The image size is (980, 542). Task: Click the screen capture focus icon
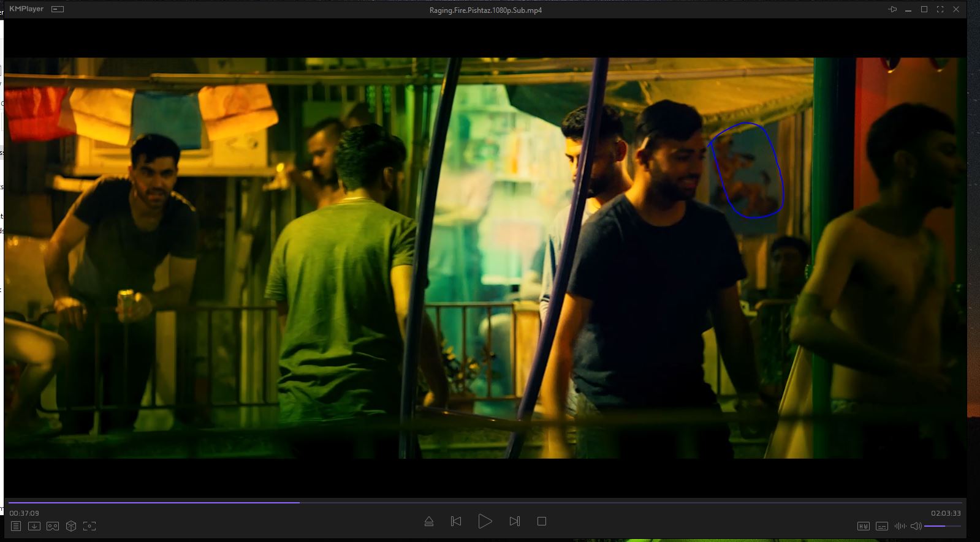(89, 526)
